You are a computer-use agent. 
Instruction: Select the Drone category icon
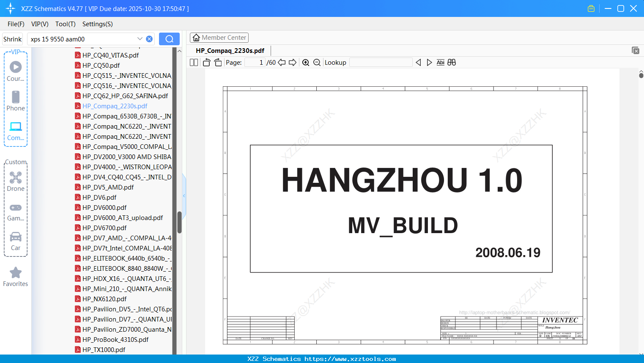tap(16, 181)
